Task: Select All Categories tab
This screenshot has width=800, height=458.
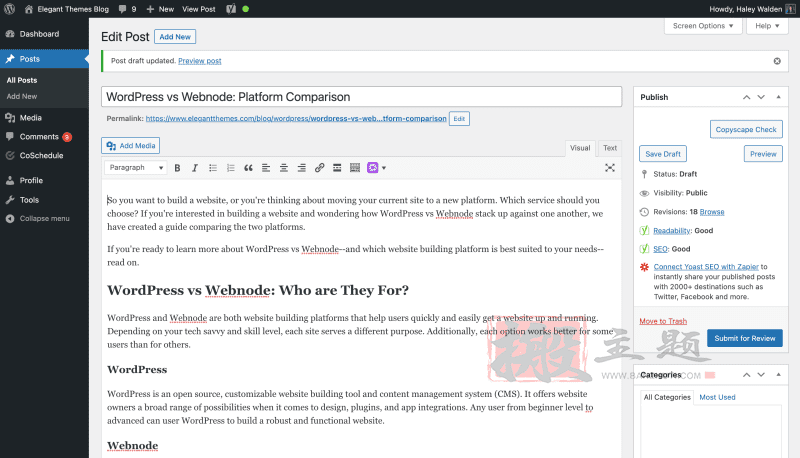Action: coord(667,397)
